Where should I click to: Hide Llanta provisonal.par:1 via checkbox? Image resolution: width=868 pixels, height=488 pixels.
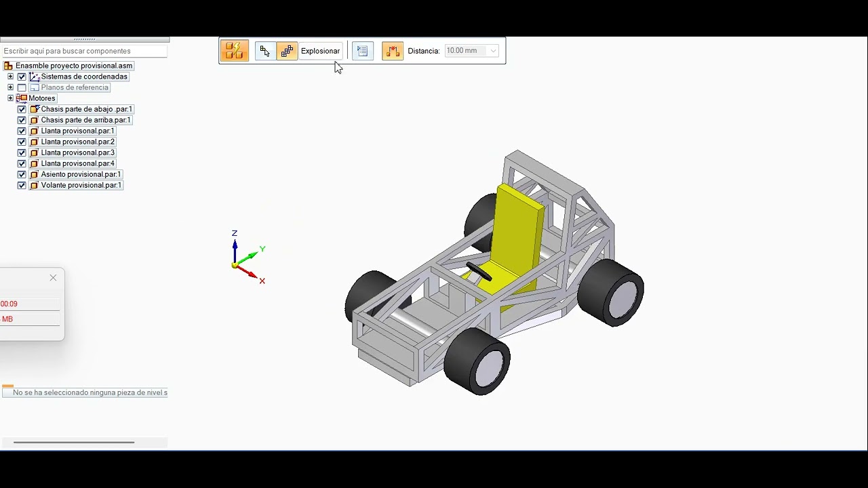[x=22, y=131]
